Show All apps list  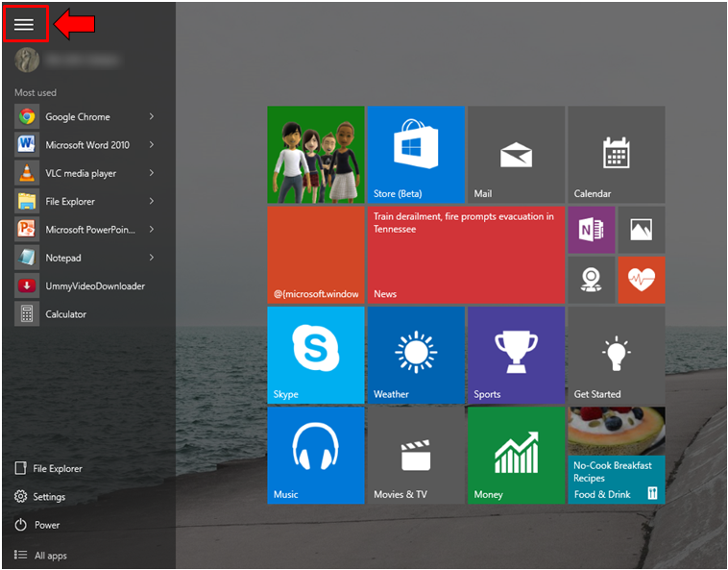[40, 556]
